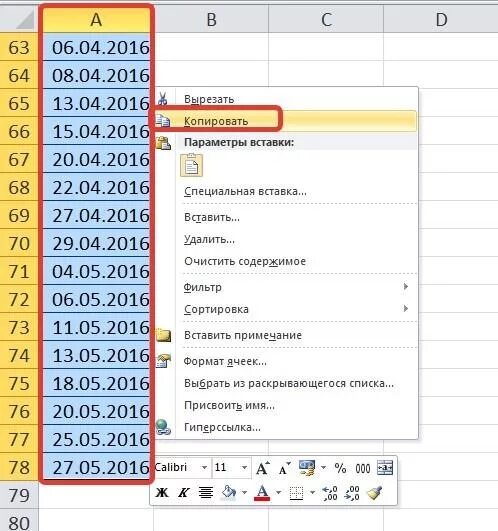Click cell containing 04.05.2016
This screenshot has width=498, height=531.
pyautogui.click(x=96, y=271)
